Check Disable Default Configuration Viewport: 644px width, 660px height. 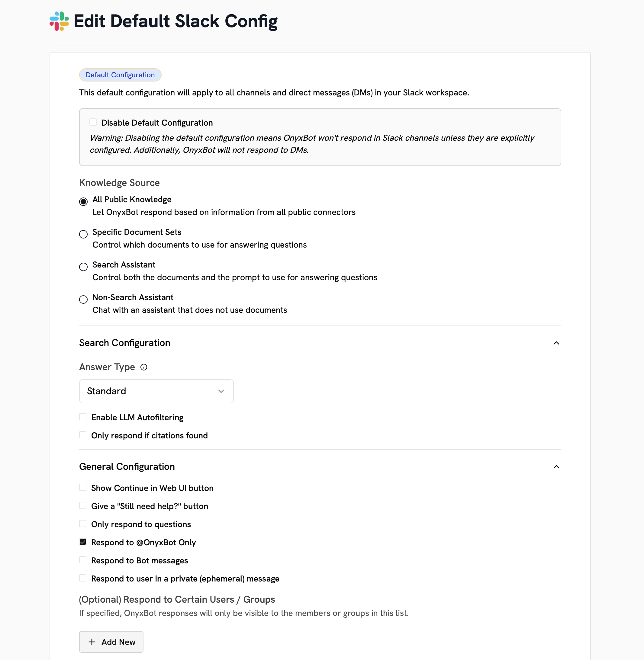click(93, 122)
